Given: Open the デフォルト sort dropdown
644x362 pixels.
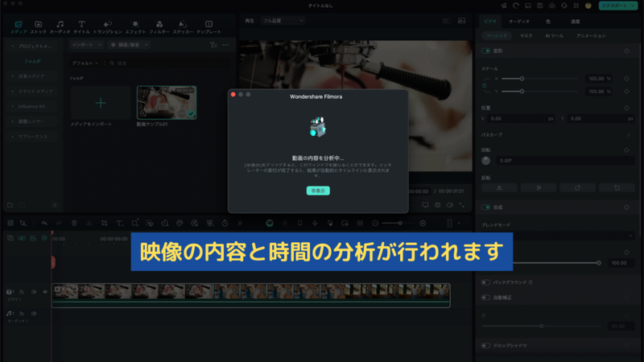Looking at the screenshot, I should pyautogui.click(x=85, y=64).
